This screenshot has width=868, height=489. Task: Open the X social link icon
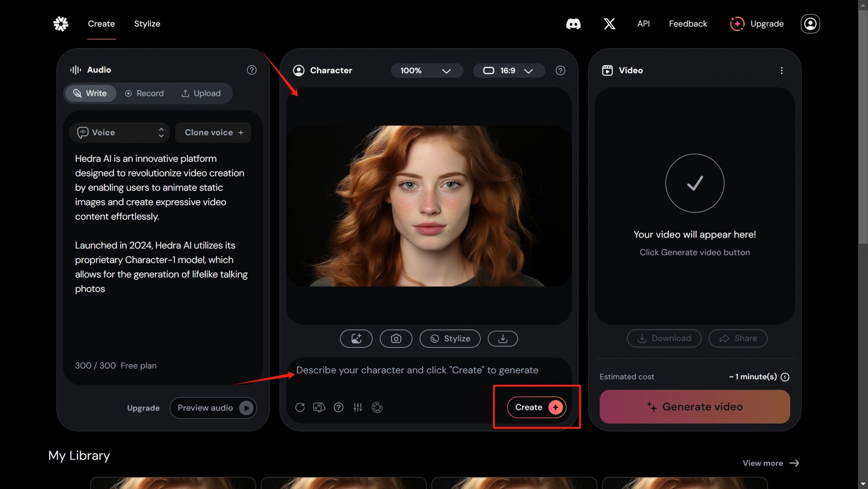coord(609,23)
